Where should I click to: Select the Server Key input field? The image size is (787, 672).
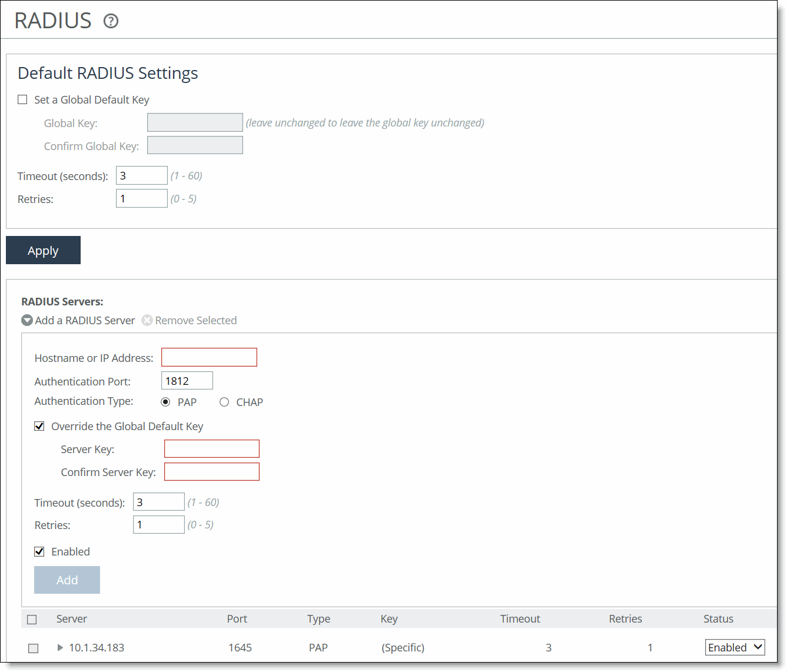pos(211,448)
